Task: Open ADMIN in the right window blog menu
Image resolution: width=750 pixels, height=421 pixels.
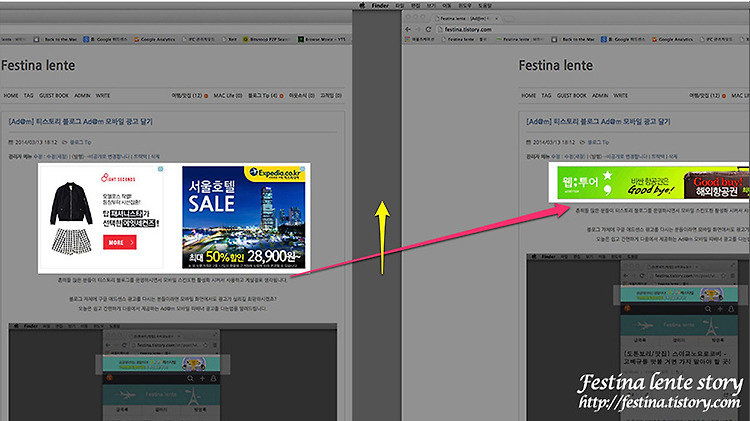Action: (x=600, y=96)
